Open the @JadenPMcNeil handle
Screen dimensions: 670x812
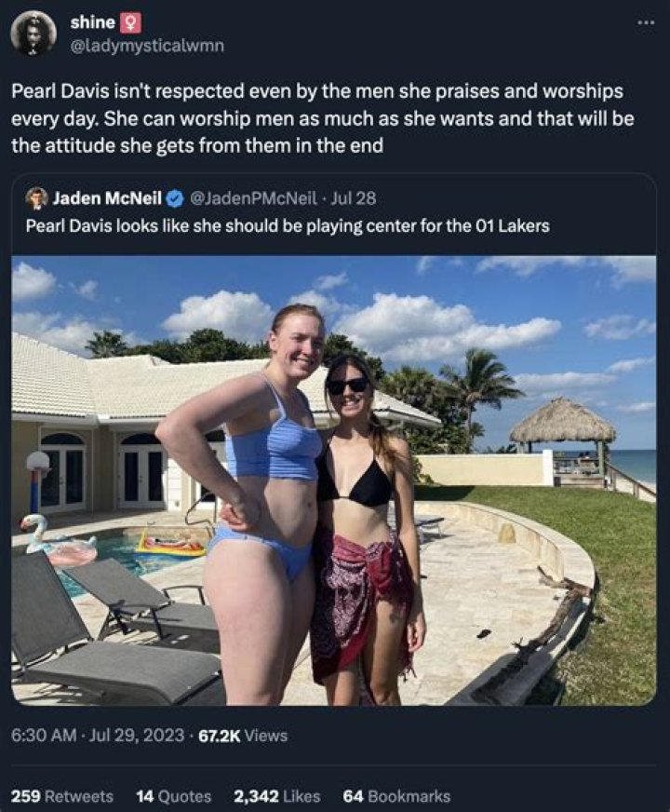254,199
